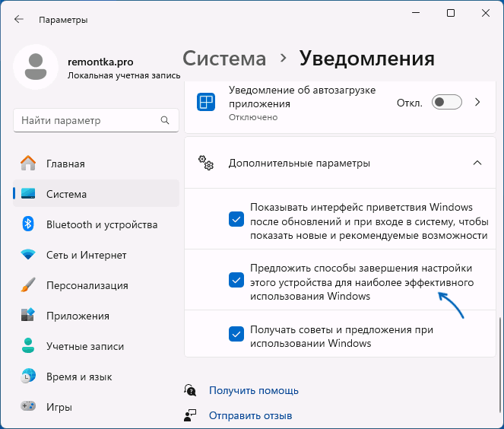504x429 pixels.
Task: Toggle the startup app notification switch
Action: coord(446,102)
